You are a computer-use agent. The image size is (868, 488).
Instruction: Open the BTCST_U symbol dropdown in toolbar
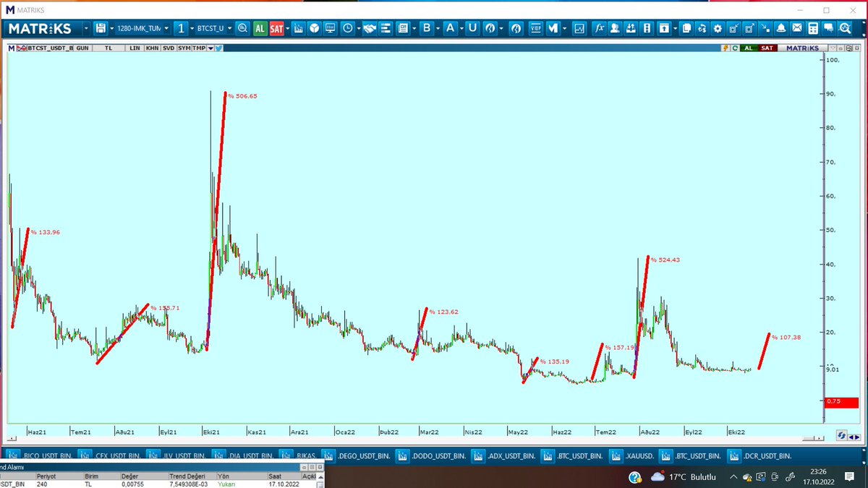230,28
